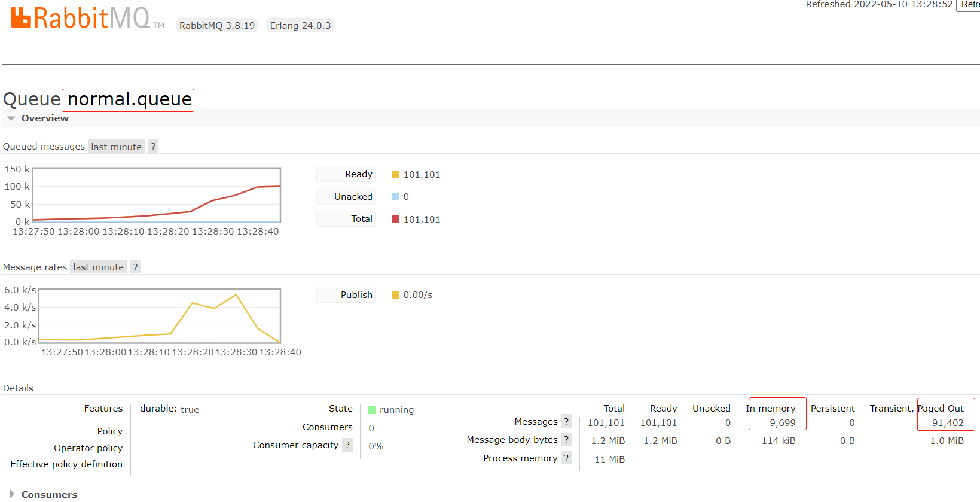
Task: Open help icon beside Message rates
Action: point(135,267)
